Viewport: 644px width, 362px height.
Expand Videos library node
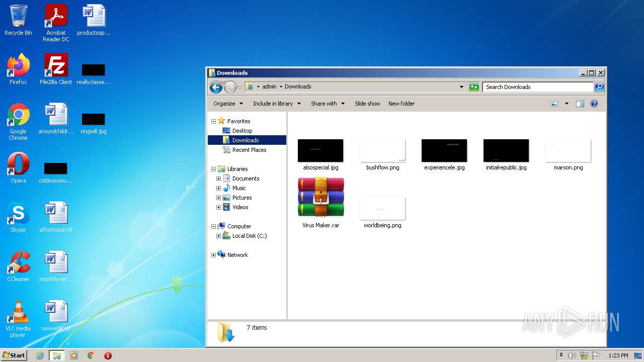pos(218,207)
